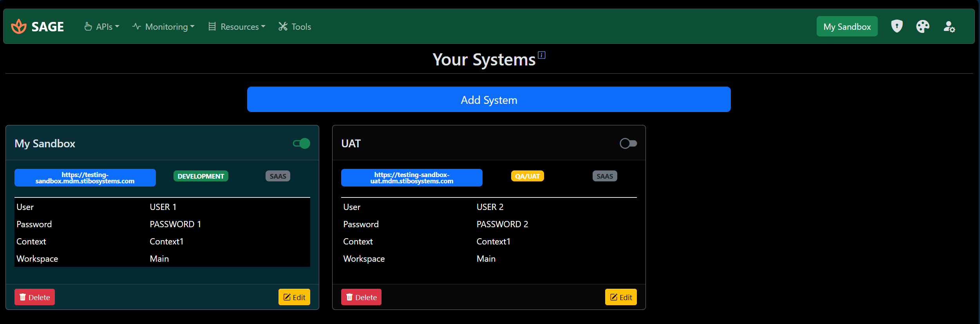Click the info icon beside Your Systems
This screenshot has width=980, height=324.
[x=542, y=55]
